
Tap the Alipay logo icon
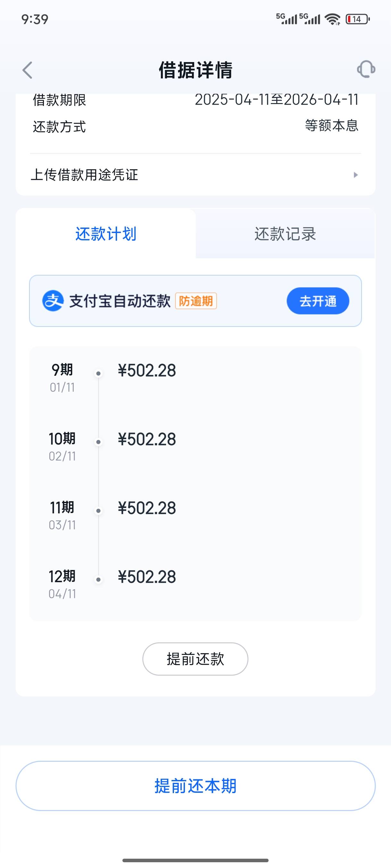pos(53,301)
